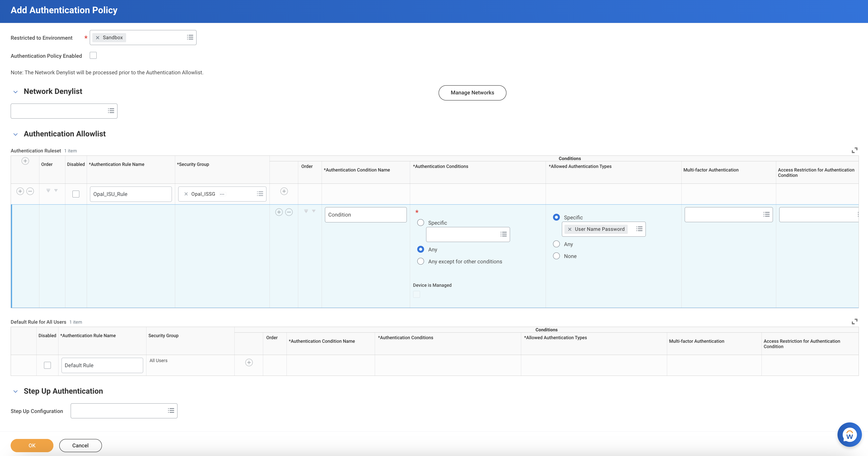Choose None for allowed authentication types
The image size is (868, 456).
pos(556,256)
